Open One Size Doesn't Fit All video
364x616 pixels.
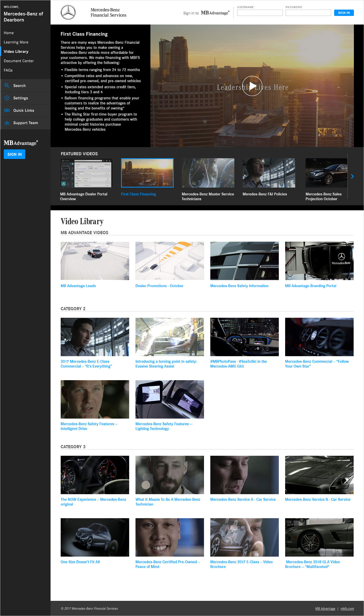click(x=80, y=562)
